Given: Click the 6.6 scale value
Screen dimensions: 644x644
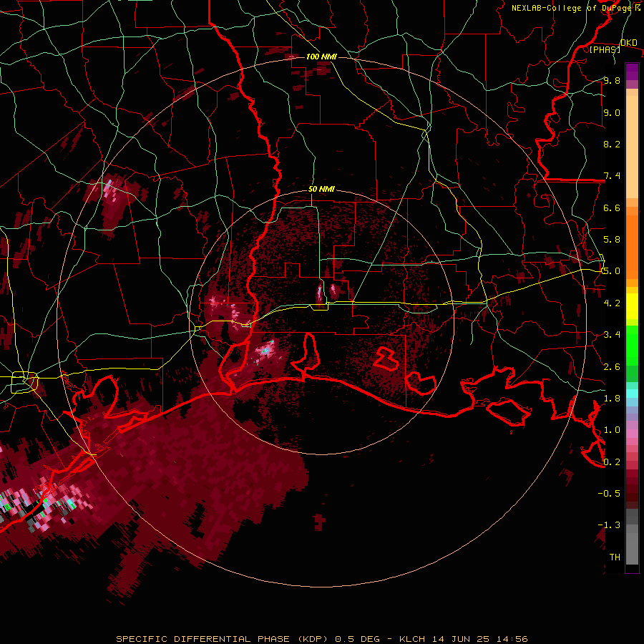Looking at the screenshot, I should coord(612,208).
